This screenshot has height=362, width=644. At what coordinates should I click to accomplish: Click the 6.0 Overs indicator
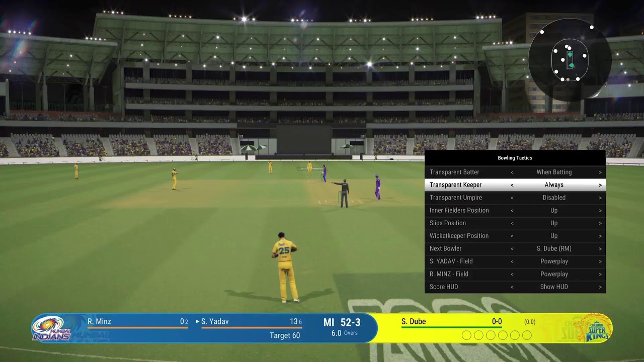[x=345, y=333]
